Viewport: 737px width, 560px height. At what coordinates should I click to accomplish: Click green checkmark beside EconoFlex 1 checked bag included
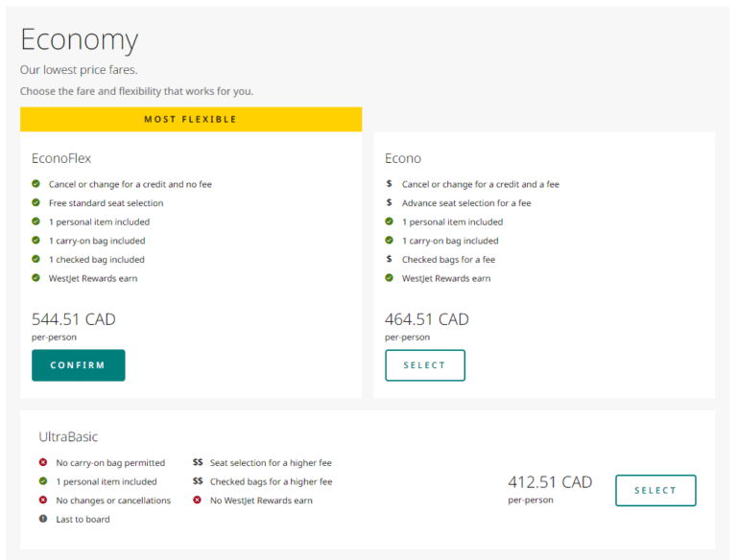36,259
